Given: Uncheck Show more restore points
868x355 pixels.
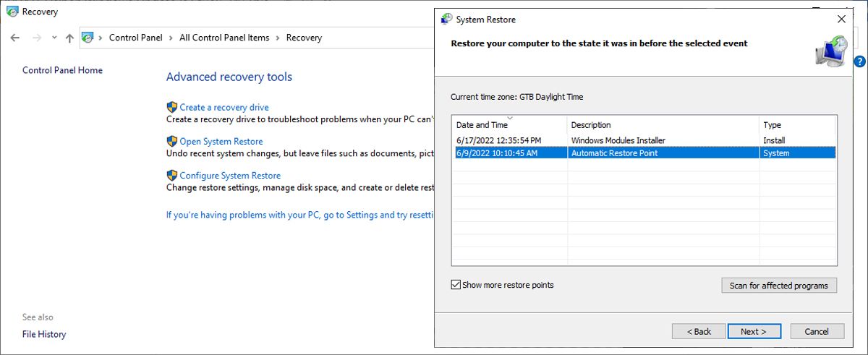Looking at the screenshot, I should click(x=456, y=285).
